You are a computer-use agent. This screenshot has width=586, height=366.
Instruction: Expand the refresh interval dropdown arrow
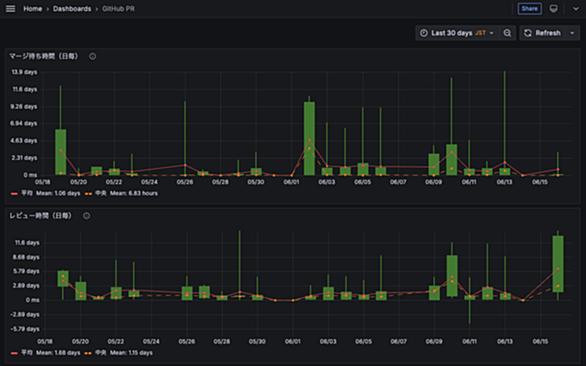tap(572, 33)
